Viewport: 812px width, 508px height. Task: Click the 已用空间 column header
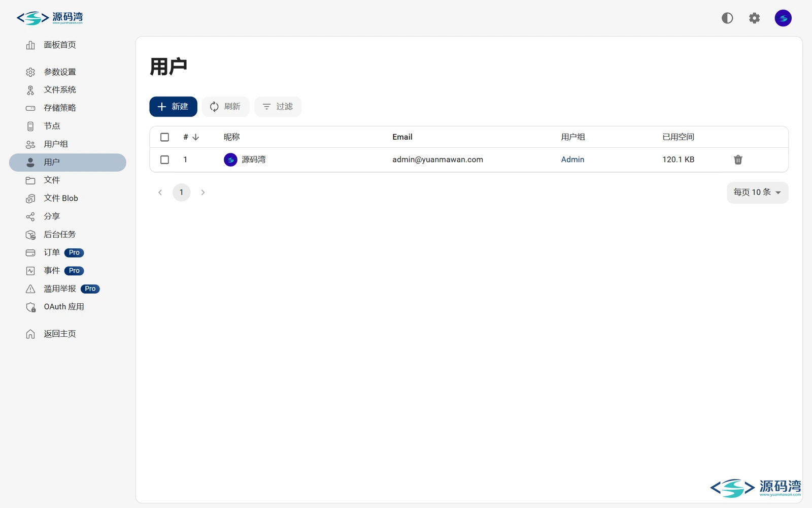click(678, 137)
